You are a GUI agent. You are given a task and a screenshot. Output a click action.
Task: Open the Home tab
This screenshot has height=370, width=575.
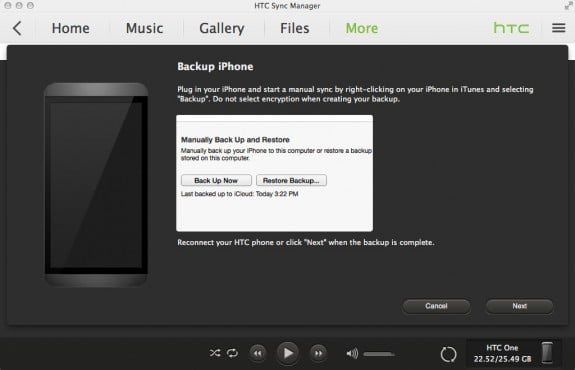70,28
